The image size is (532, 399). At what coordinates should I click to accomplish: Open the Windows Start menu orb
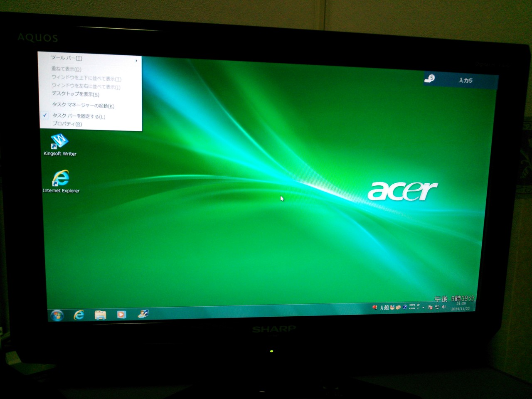(x=57, y=315)
